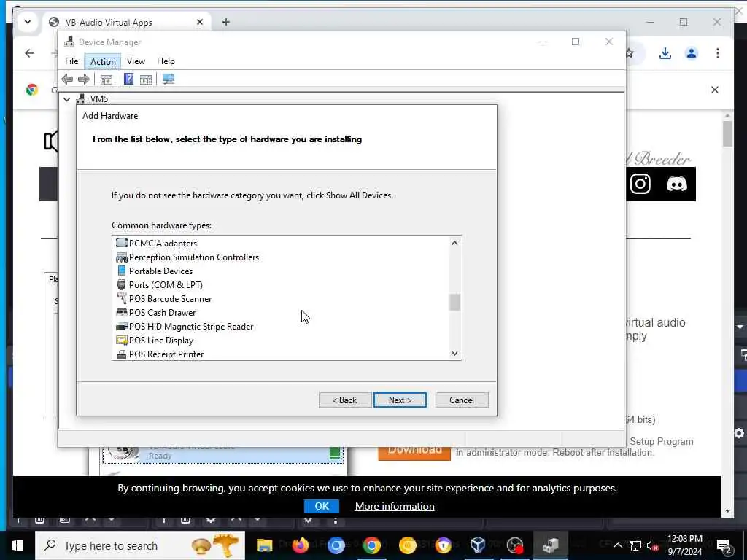747x560 pixels.
Task: Click the Chrome profile avatar icon
Action: click(692, 53)
